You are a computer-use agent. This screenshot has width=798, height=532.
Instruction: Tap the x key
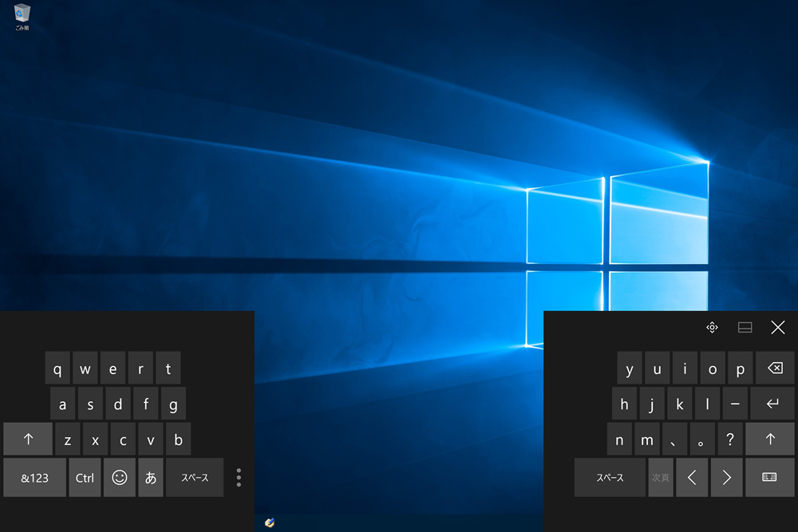[95, 439]
